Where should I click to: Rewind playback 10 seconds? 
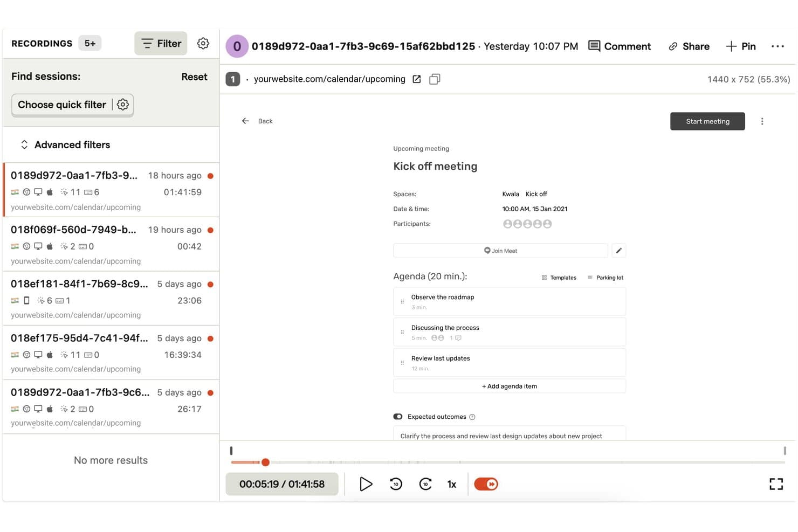[x=396, y=484]
